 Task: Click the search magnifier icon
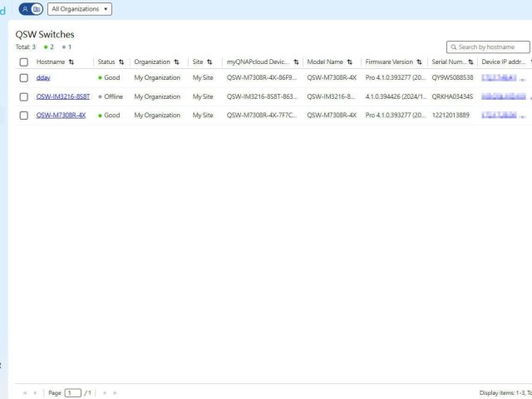click(454, 47)
